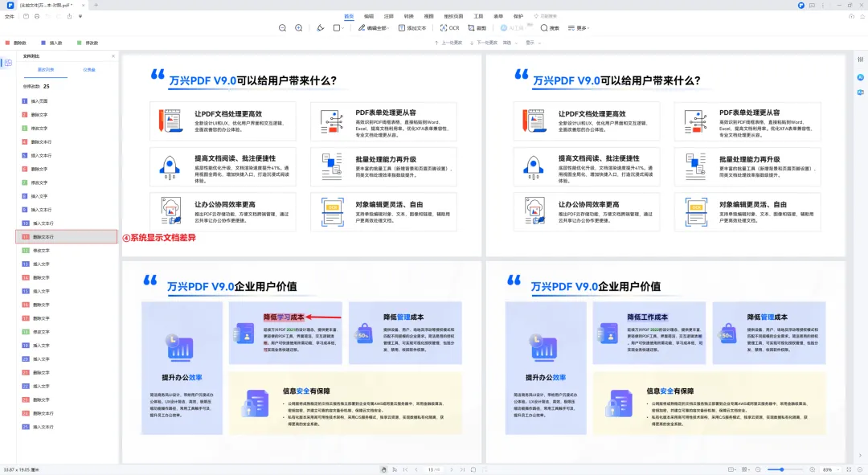
Task: Switch to the 首页 home tab
Action: click(349, 16)
